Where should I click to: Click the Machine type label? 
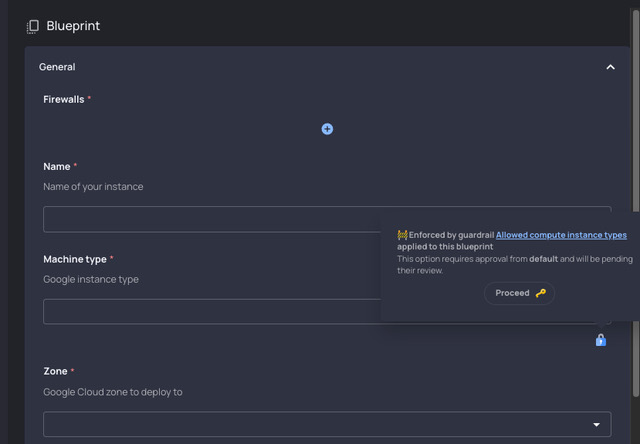click(75, 259)
